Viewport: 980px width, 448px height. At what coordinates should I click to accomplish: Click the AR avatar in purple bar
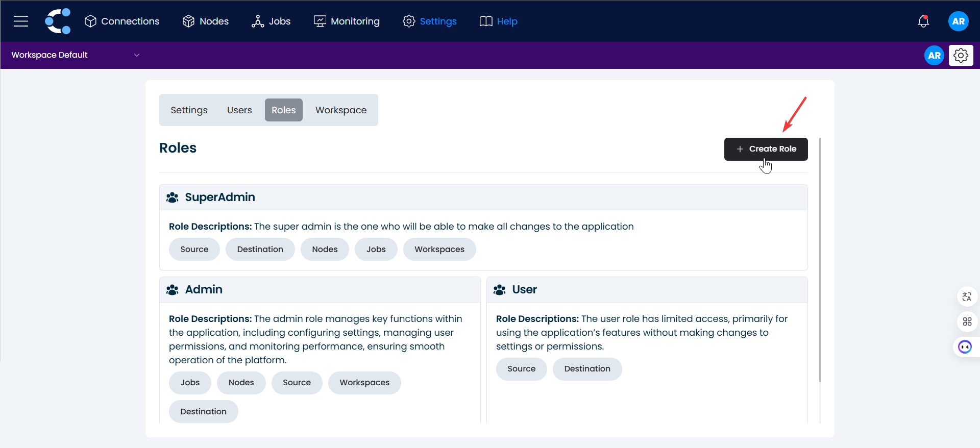(934, 55)
